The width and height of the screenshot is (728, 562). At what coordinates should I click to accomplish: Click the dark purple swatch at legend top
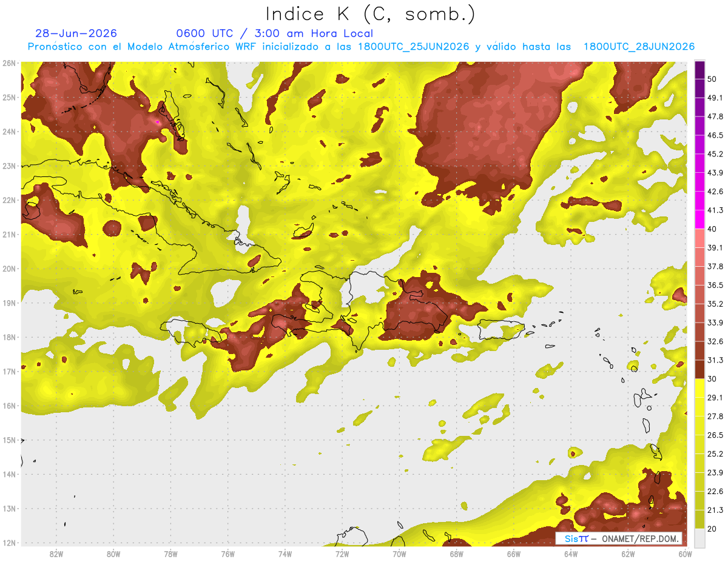point(699,70)
